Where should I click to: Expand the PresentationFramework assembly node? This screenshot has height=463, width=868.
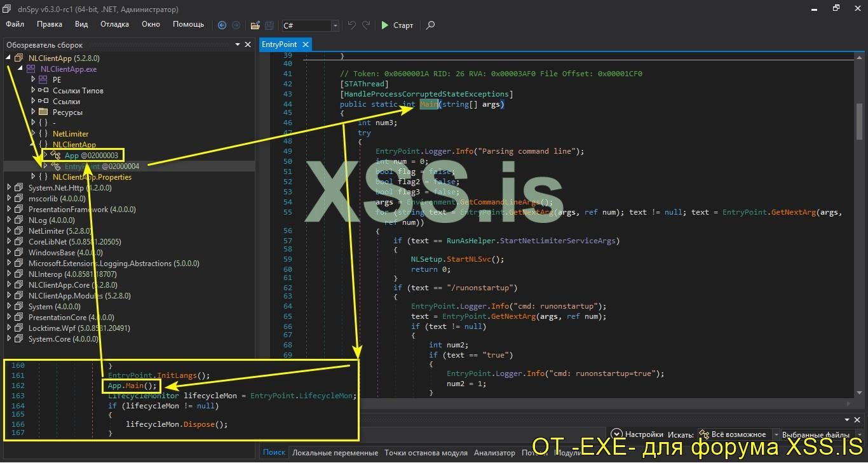8,209
